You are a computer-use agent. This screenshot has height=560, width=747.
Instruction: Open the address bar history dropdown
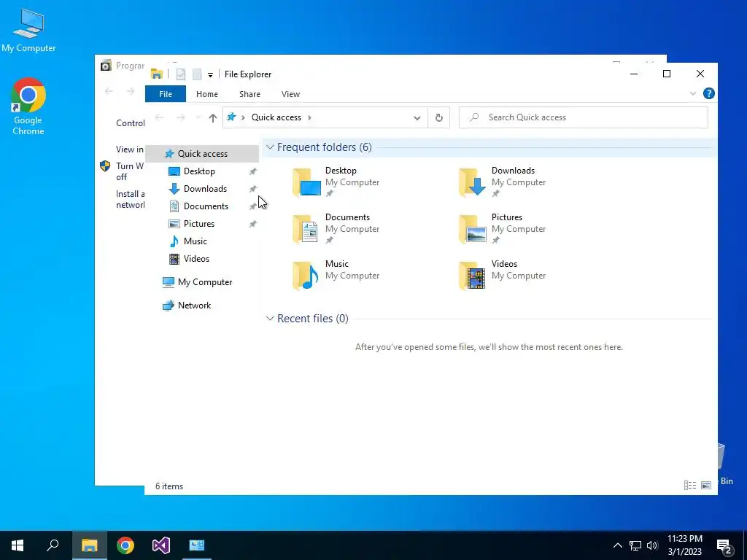(x=417, y=117)
